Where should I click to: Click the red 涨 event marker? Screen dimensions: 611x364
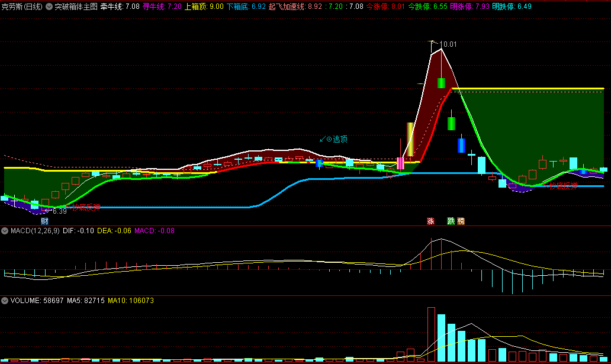pyautogui.click(x=430, y=221)
